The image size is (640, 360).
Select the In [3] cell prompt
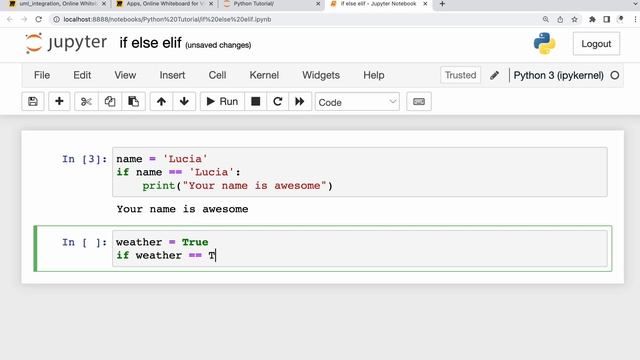[x=84, y=159]
